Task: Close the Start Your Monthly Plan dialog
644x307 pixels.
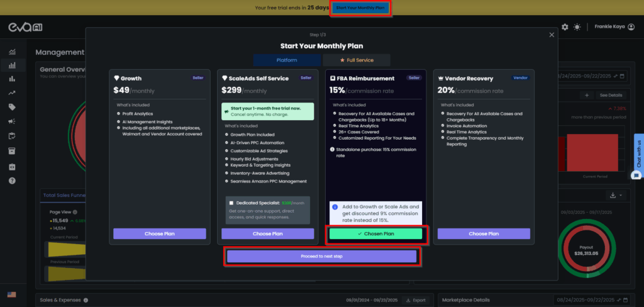Action: pos(552,35)
